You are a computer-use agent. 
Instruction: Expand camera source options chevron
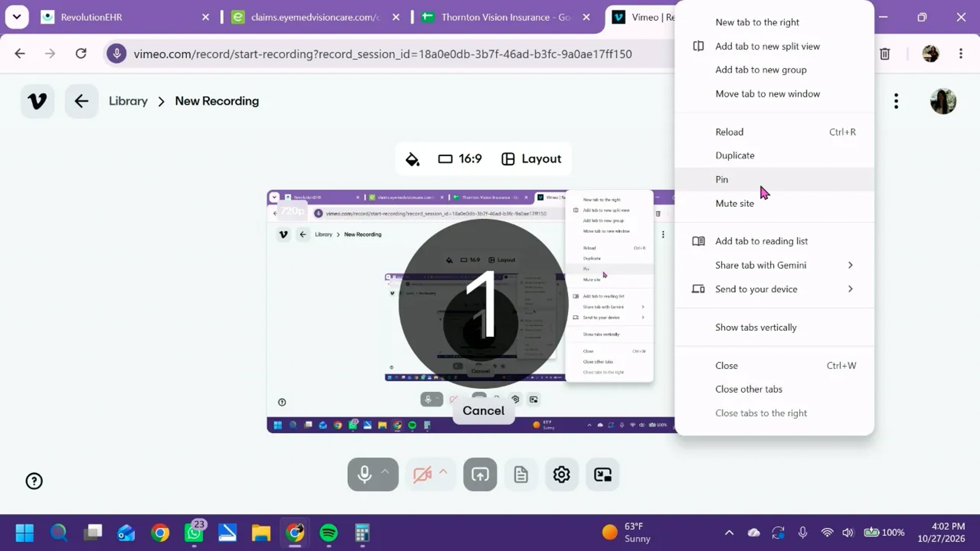443,472
